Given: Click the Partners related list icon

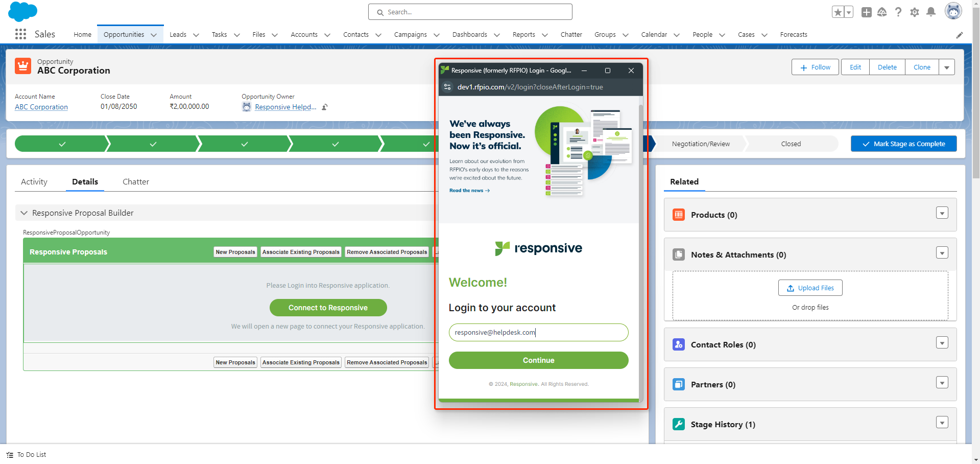Looking at the screenshot, I should 679,384.
